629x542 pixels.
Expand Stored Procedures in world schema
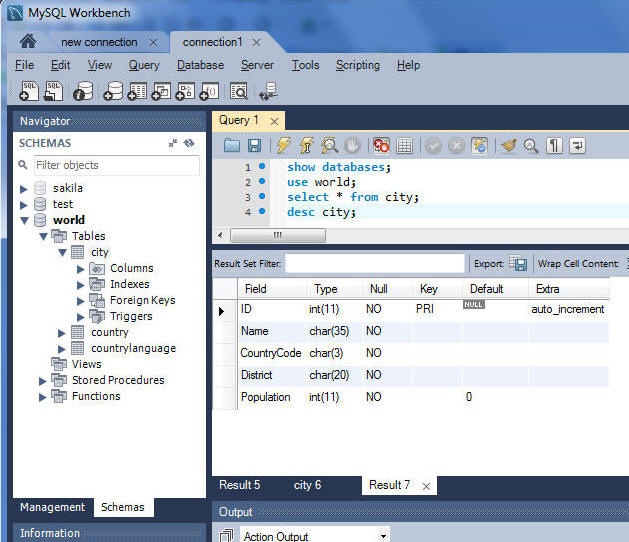43,381
